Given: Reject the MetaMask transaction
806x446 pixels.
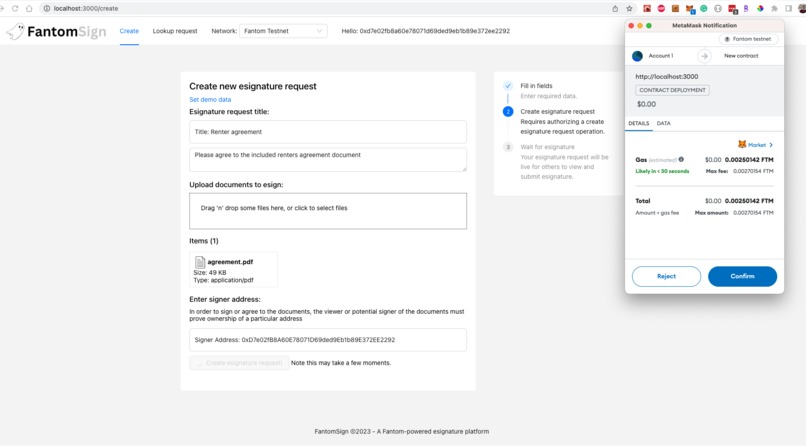Looking at the screenshot, I should (666, 276).
